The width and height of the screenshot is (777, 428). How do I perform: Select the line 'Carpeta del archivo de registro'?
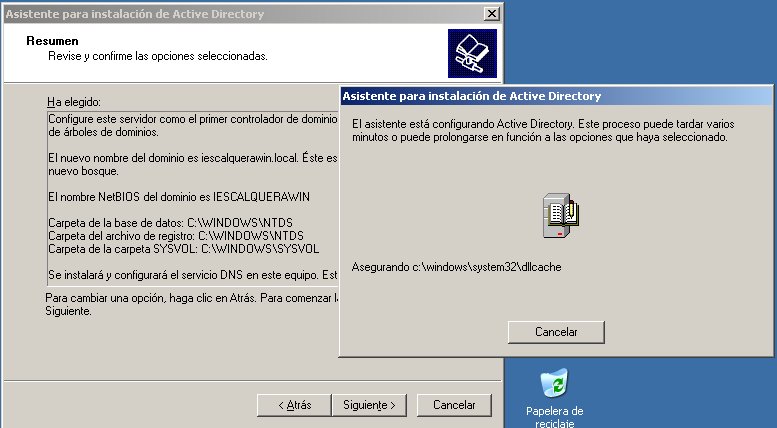(176, 235)
